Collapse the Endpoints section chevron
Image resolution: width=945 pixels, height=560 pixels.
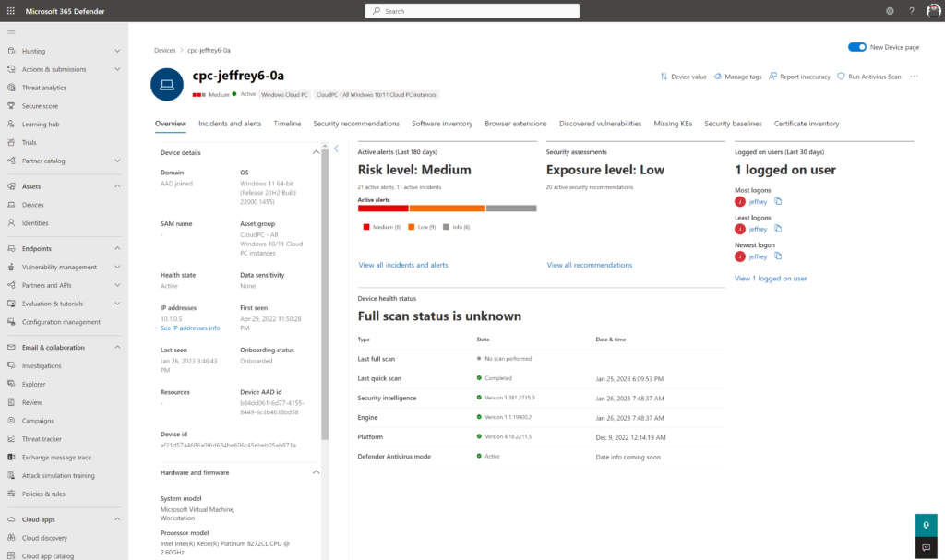[117, 248]
